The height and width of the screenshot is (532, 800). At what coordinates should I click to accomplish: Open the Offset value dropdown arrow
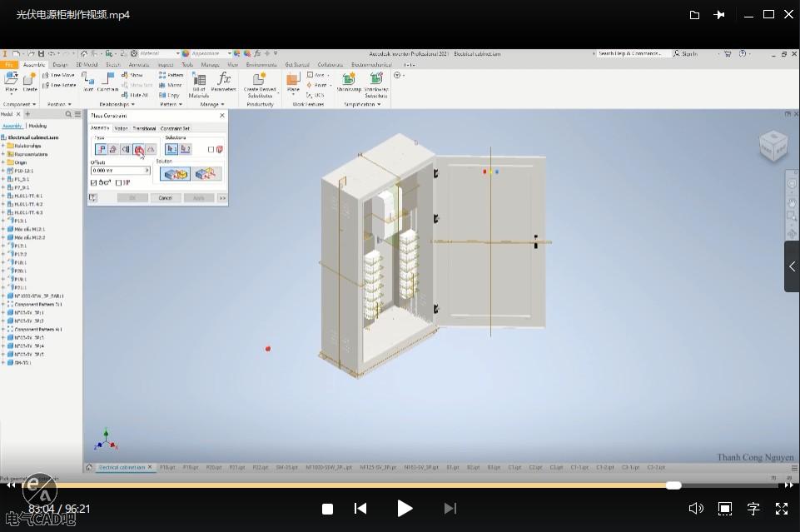pos(147,171)
